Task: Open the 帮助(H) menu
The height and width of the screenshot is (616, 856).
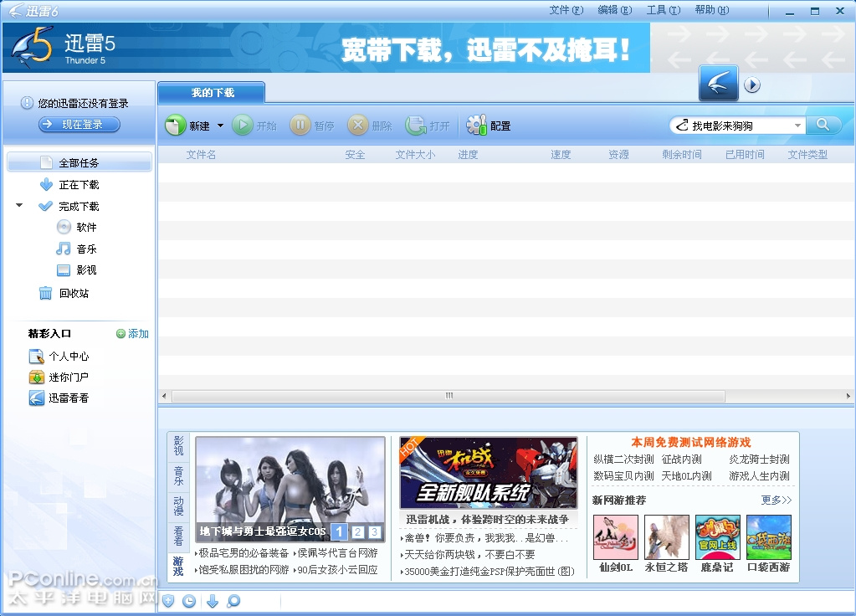Action: click(712, 10)
